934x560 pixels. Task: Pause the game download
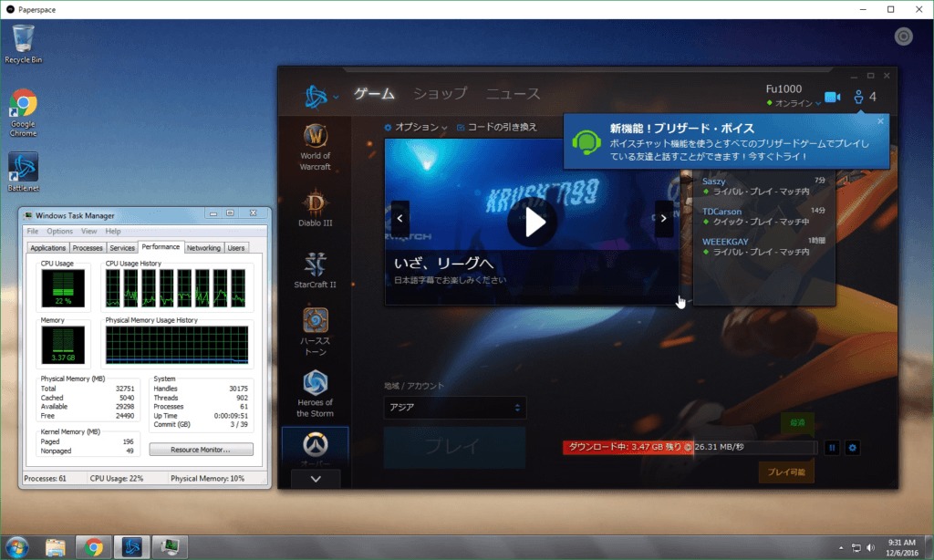point(832,448)
